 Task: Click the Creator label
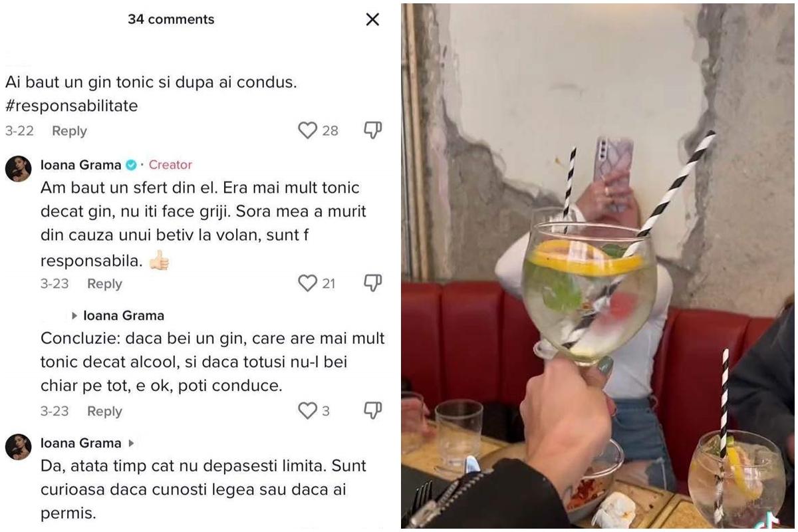pyautogui.click(x=170, y=165)
